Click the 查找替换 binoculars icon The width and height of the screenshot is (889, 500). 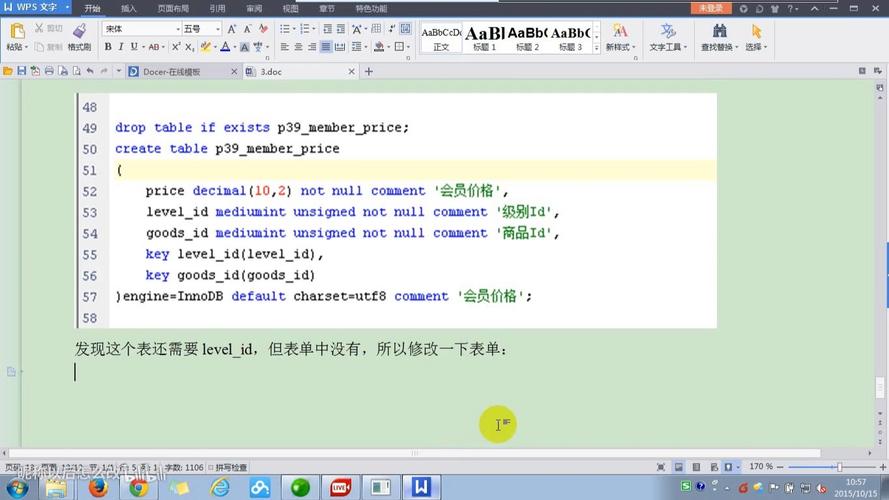pyautogui.click(x=719, y=31)
